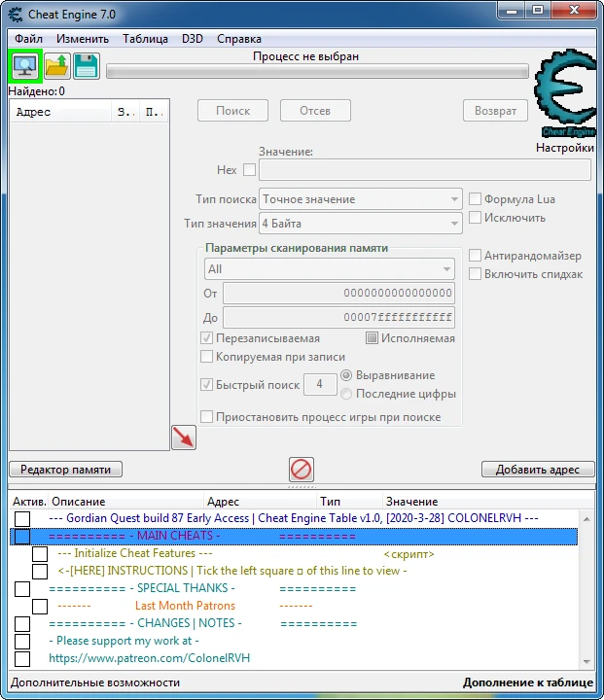The width and height of the screenshot is (604, 700).
Task: Click the Описание column header
Action: tap(126, 502)
